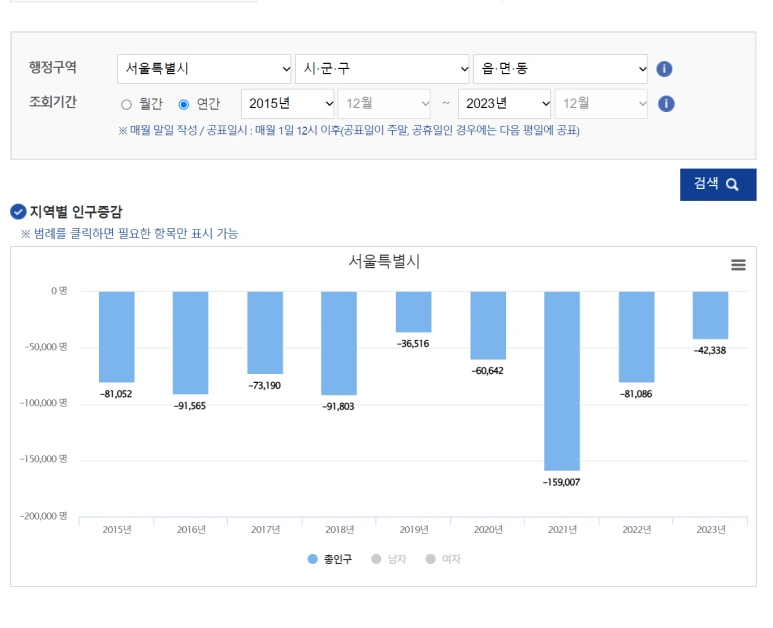Click the -42,338 data label
The image size is (773, 628).
[x=710, y=350]
